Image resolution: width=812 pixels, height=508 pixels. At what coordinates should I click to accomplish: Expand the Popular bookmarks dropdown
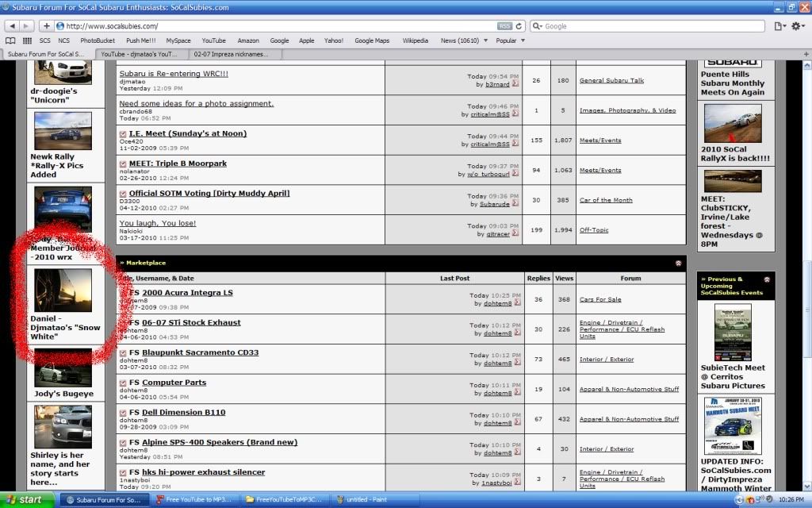(511, 40)
